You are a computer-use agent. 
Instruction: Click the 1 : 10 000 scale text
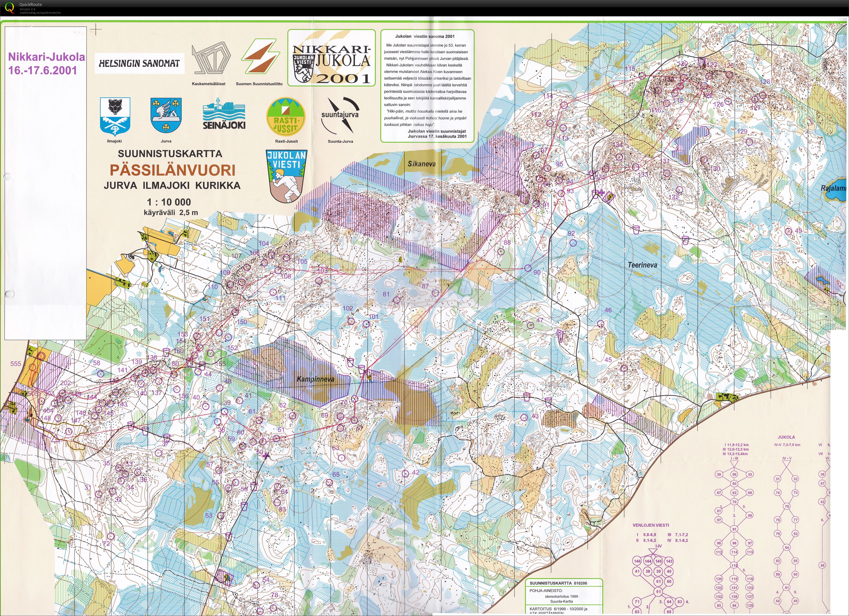pyautogui.click(x=169, y=203)
